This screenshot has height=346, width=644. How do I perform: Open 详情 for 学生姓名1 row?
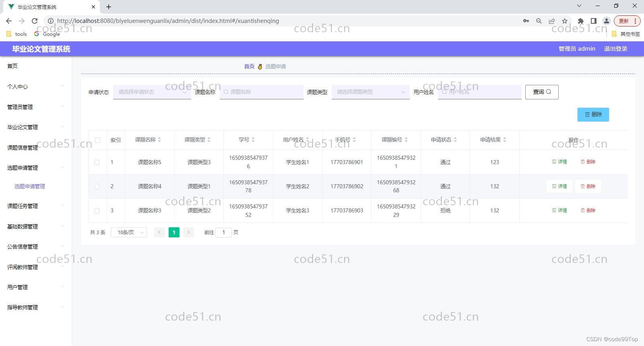[559, 162]
